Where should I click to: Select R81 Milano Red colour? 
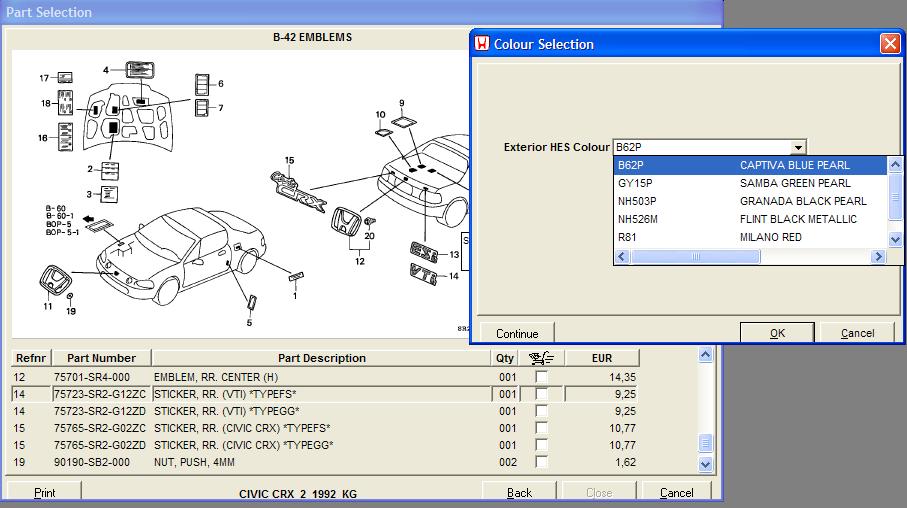(750, 237)
